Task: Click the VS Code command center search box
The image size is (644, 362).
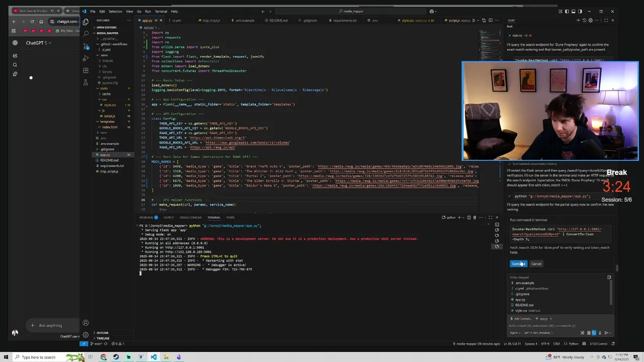Action: click(351, 11)
